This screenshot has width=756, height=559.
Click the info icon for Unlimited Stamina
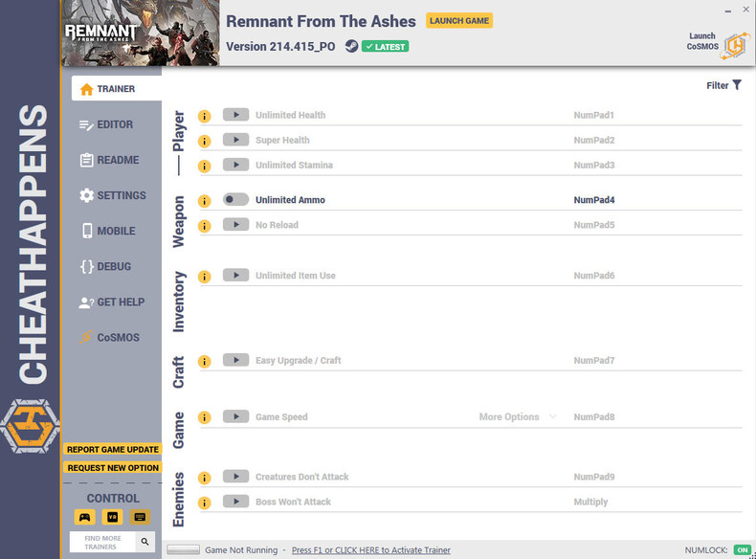coord(205,167)
